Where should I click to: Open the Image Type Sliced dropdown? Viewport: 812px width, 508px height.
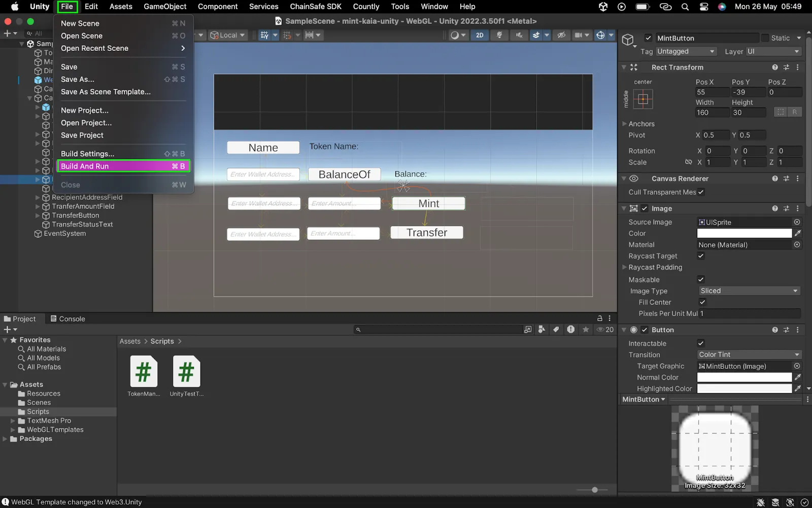[x=749, y=291]
